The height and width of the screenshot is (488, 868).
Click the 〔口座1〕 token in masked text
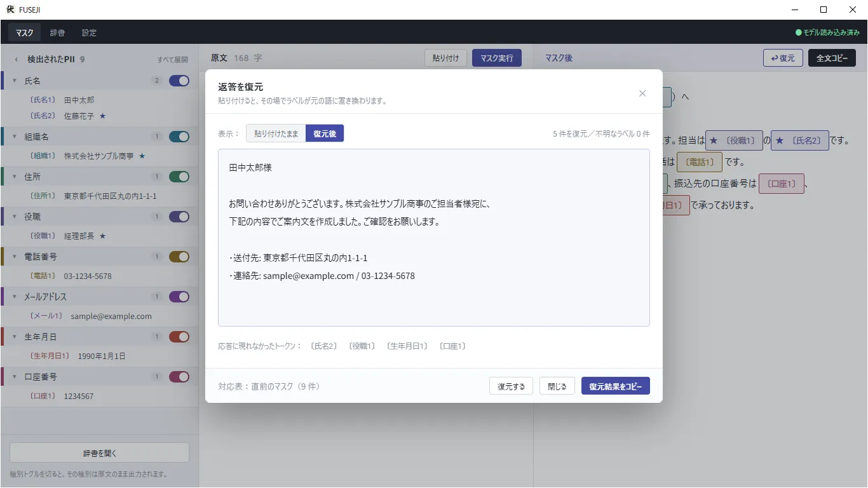pyautogui.click(x=782, y=184)
